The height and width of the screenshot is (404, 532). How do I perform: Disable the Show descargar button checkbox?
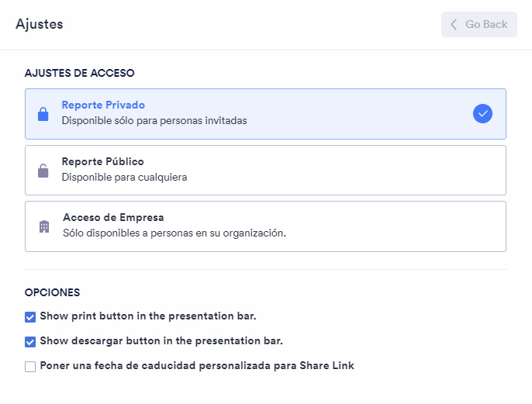(30, 341)
